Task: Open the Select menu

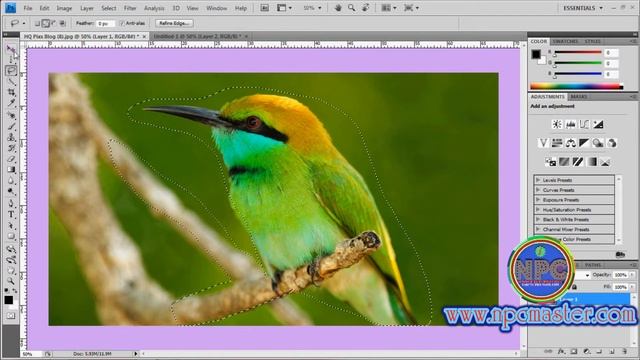Action: tap(109, 8)
